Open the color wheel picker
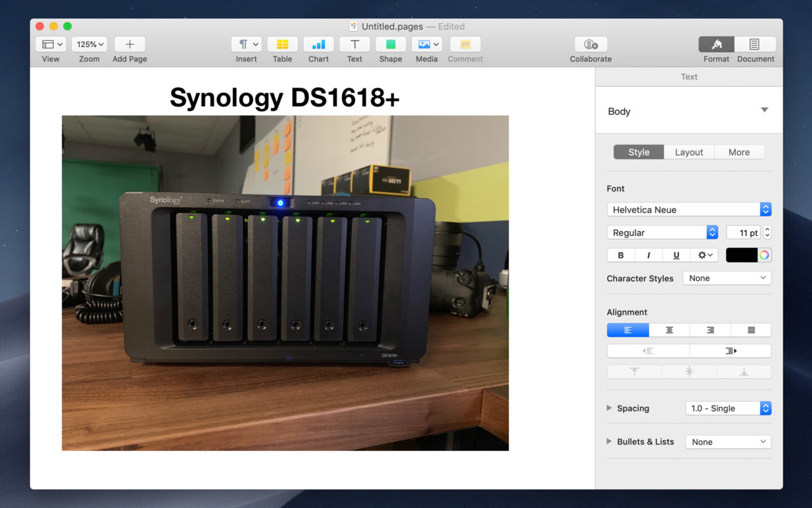 point(764,255)
